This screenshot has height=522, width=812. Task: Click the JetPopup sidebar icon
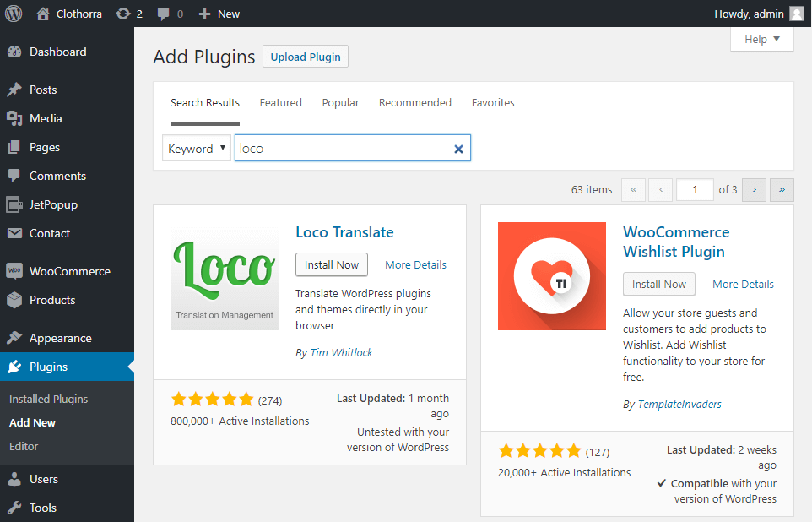click(14, 204)
